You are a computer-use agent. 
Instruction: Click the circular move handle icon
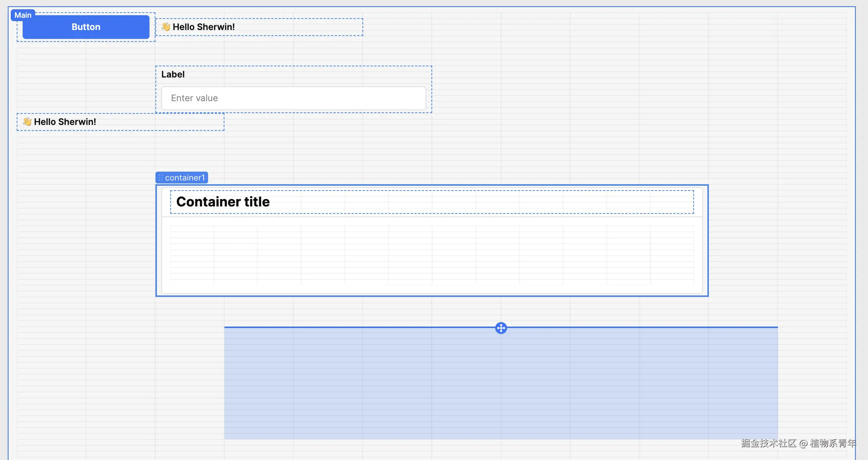pos(501,328)
